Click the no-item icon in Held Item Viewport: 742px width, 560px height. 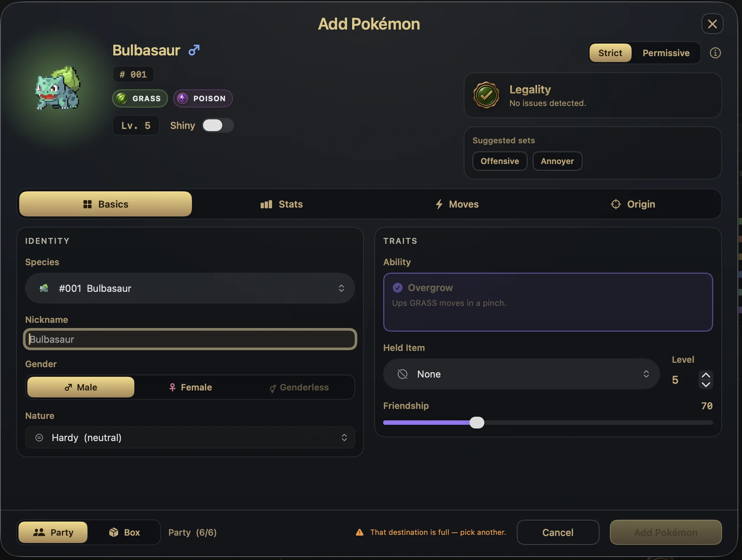pyautogui.click(x=402, y=374)
